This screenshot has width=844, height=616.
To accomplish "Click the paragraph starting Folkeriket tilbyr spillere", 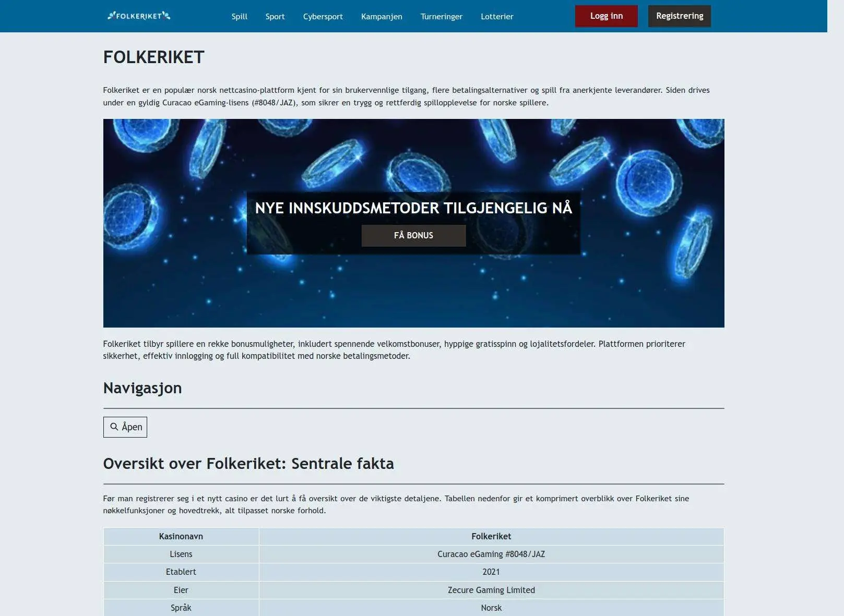I will tap(394, 350).
